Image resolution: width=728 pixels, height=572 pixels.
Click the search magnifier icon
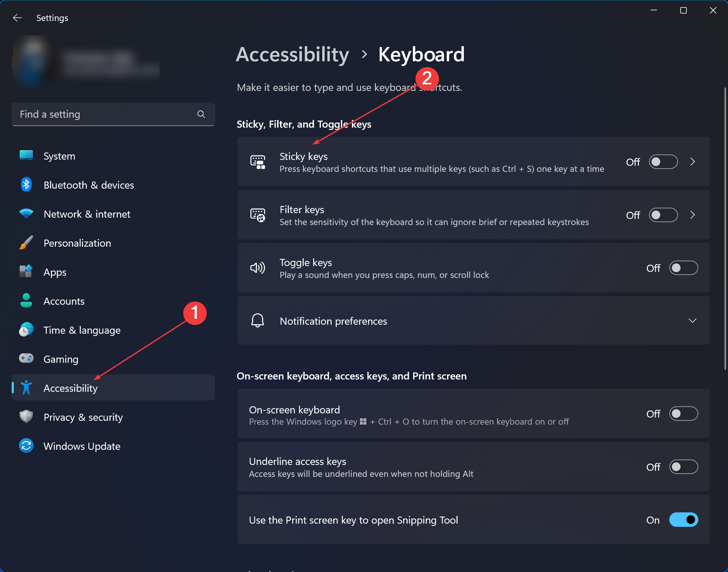pos(201,114)
